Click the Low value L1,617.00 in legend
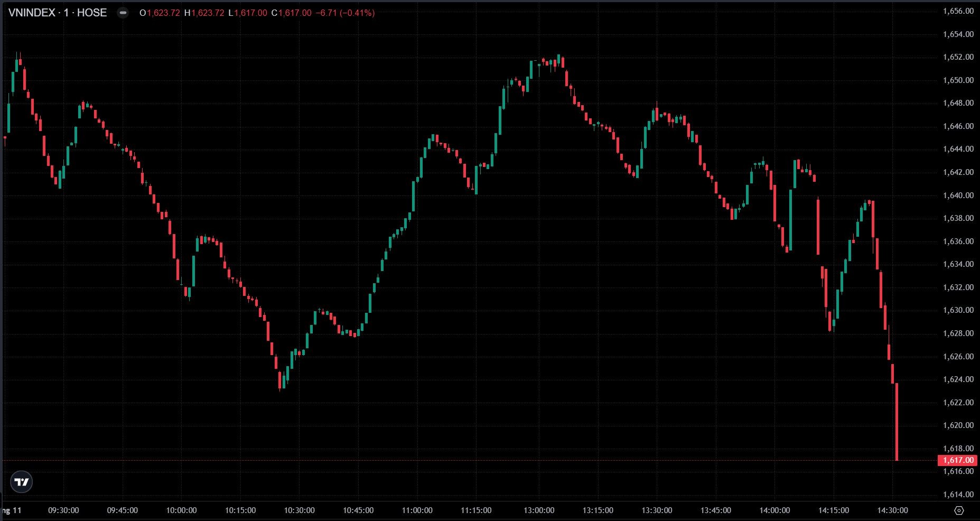 pyautogui.click(x=247, y=13)
